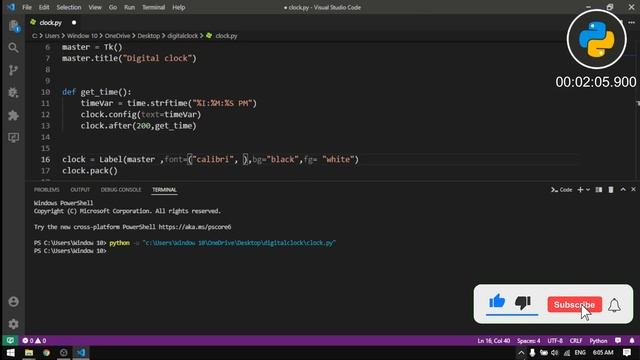The width and height of the screenshot is (640, 360).
Task: Open the Extensions view
Action: pyautogui.click(x=13, y=115)
